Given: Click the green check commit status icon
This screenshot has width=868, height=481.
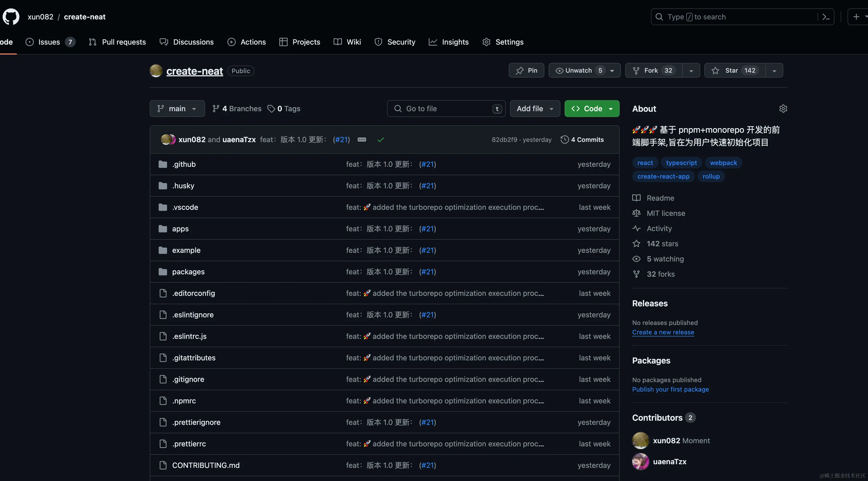Looking at the screenshot, I should (380, 139).
